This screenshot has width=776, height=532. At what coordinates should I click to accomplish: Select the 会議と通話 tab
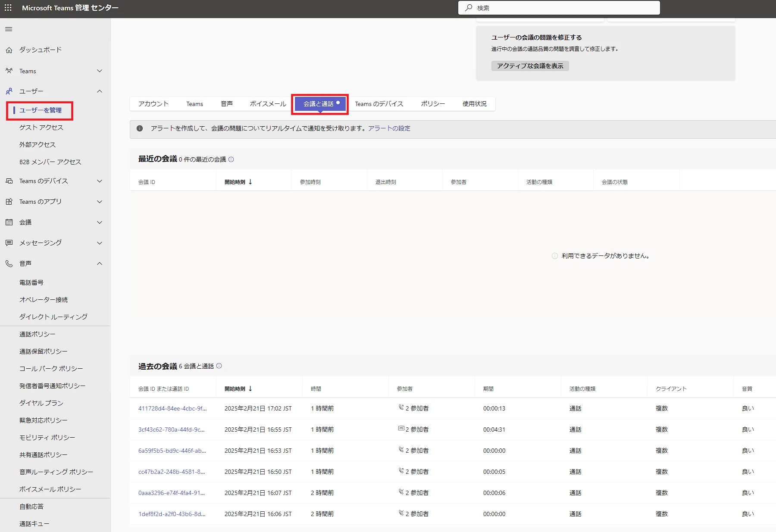[320, 104]
